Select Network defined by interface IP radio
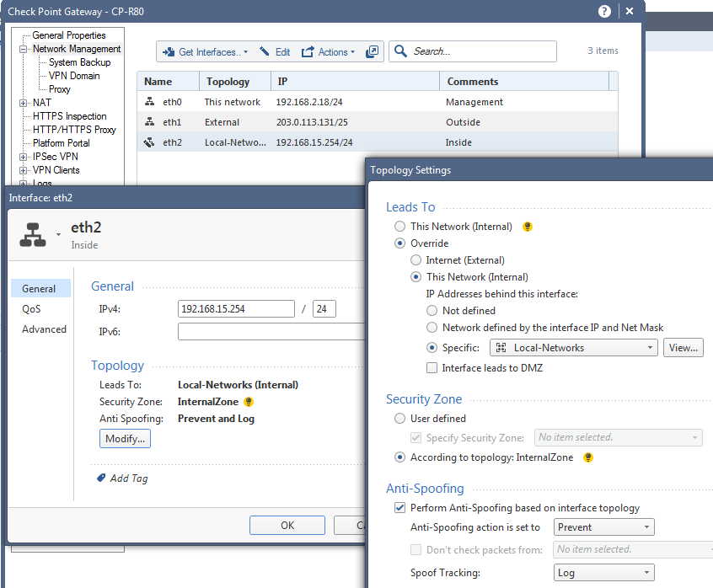Viewport: 713px width, 588px height. coord(432,327)
